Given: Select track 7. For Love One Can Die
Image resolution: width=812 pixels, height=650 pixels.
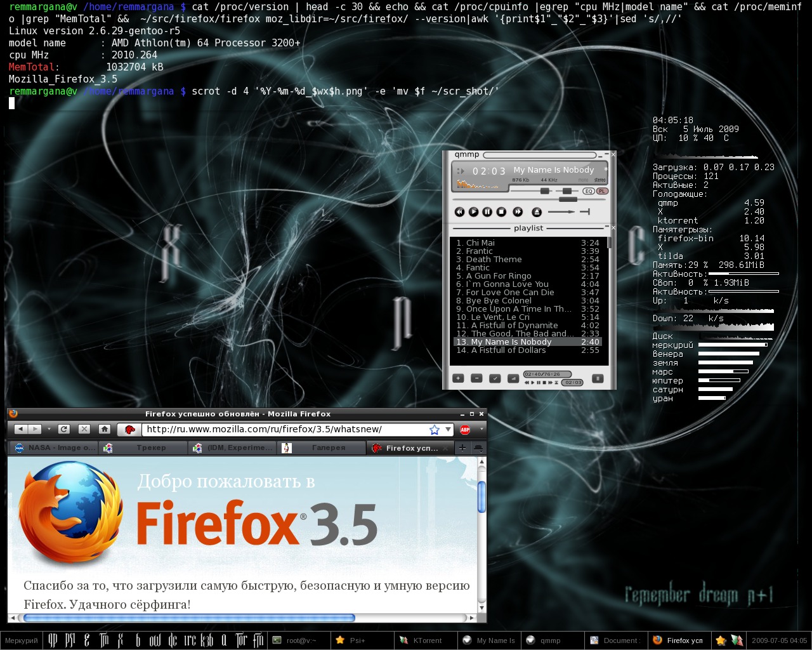Looking at the screenshot, I should point(528,293).
